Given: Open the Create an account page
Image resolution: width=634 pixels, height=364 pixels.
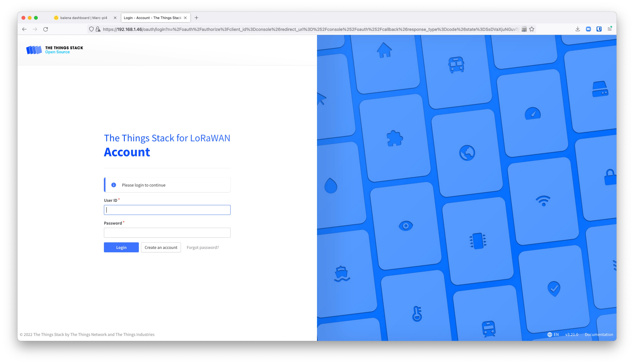Looking at the screenshot, I should pos(161,247).
